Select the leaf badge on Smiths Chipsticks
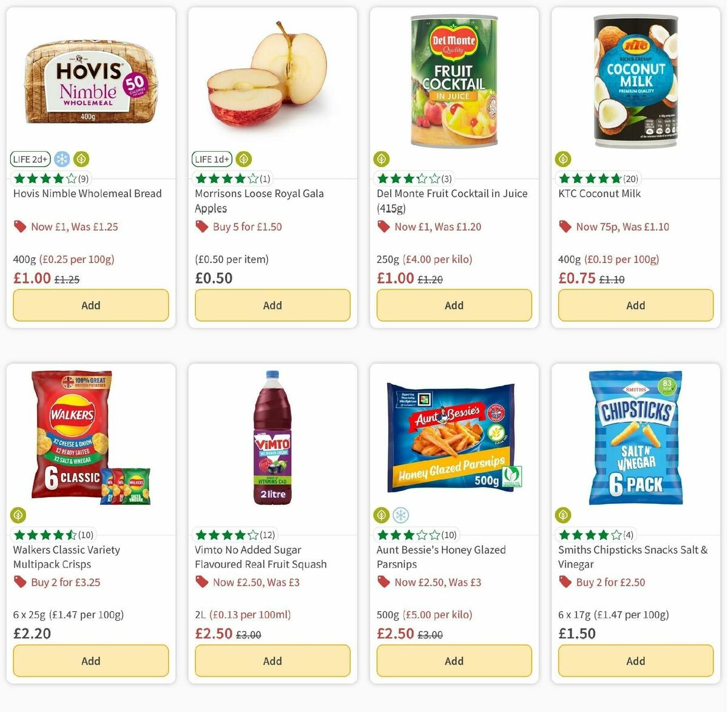This screenshot has width=728, height=712. [562, 515]
